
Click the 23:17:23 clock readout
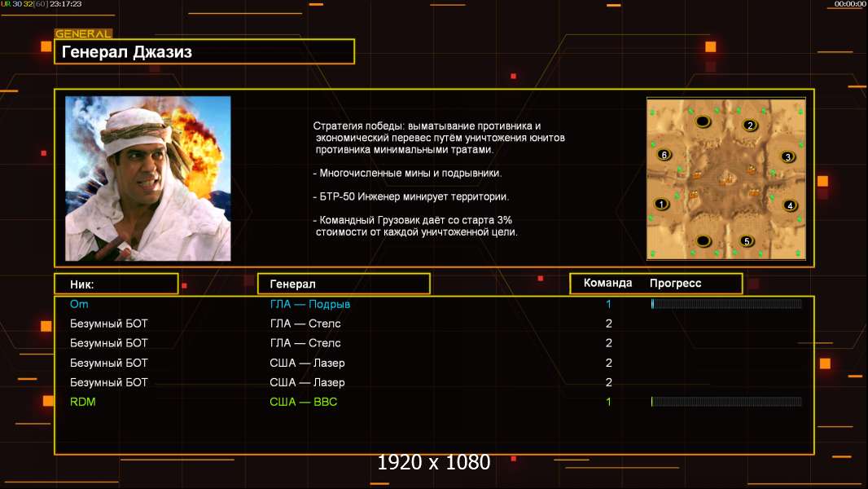pos(65,4)
